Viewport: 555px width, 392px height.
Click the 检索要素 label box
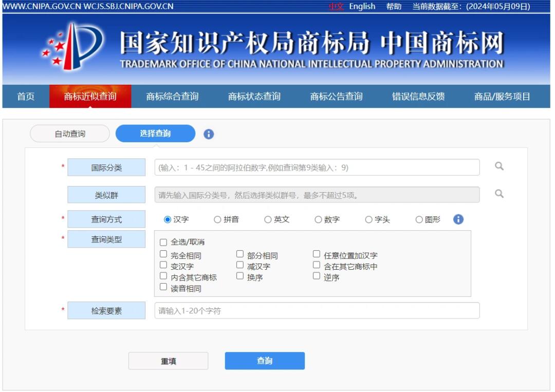(x=106, y=311)
